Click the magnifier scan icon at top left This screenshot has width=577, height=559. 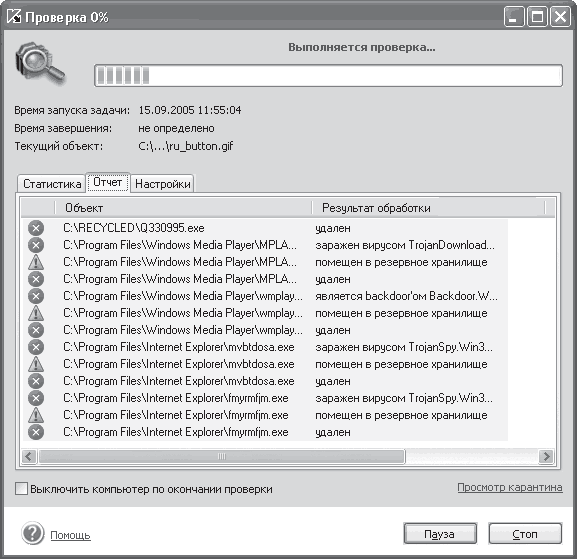40,64
